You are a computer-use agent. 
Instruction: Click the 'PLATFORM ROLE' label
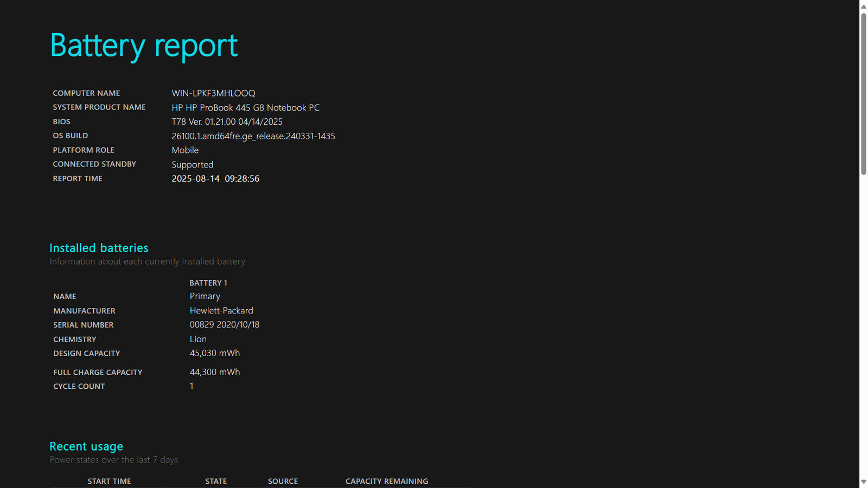pyautogui.click(x=84, y=150)
